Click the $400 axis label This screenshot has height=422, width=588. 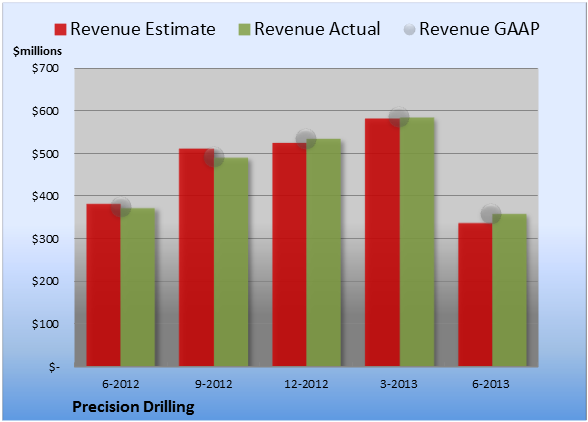[45, 196]
